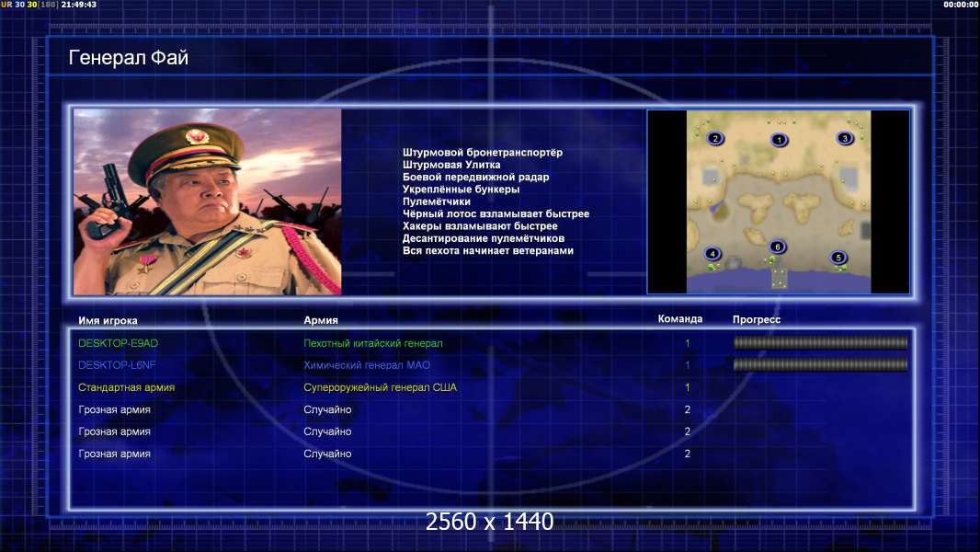This screenshot has height=552, width=980.
Task: Click the 'Команда' column header
Action: (680, 319)
